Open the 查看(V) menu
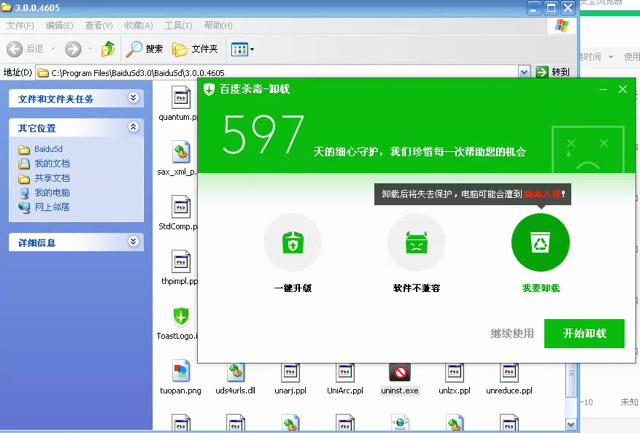The width and height of the screenshot is (640, 433). [99, 26]
